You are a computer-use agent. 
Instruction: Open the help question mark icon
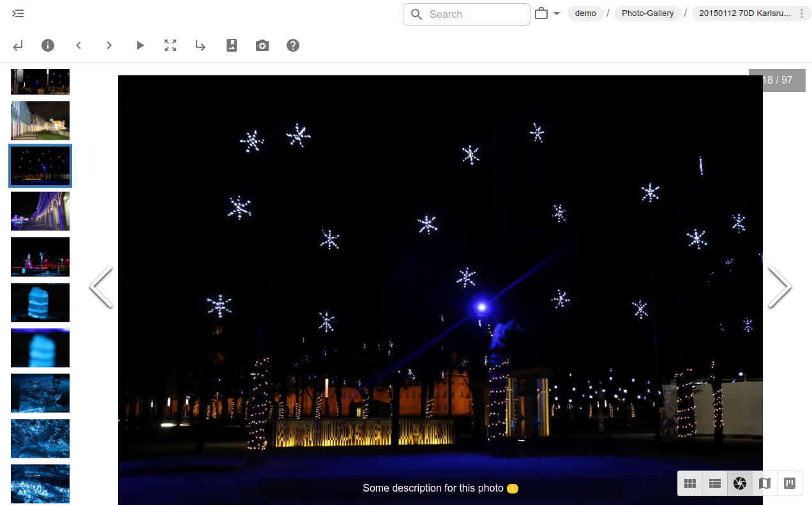tap(293, 45)
